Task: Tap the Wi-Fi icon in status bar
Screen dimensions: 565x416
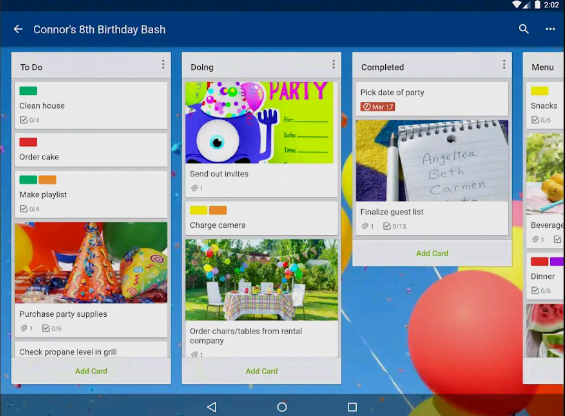Action: coord(516,5)
